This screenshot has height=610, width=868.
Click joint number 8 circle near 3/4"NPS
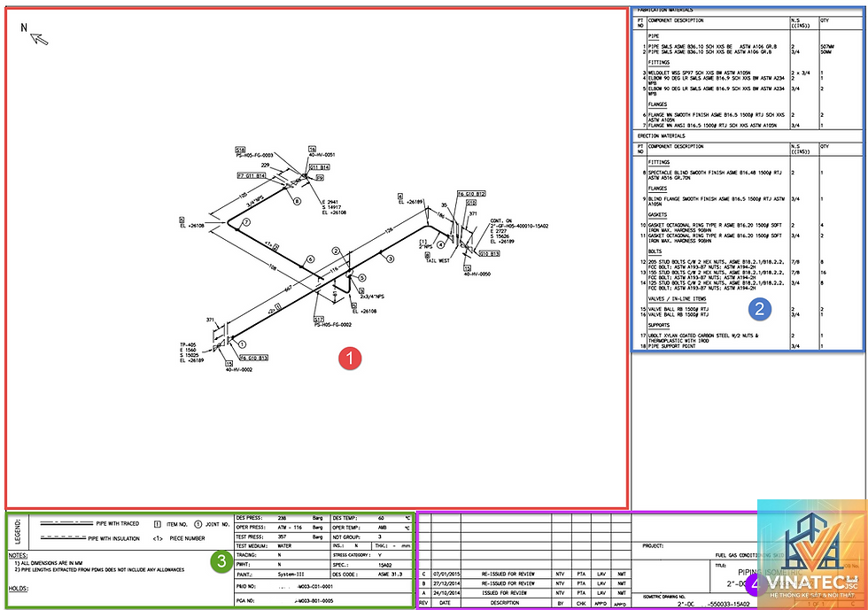[x=298, y=202]
